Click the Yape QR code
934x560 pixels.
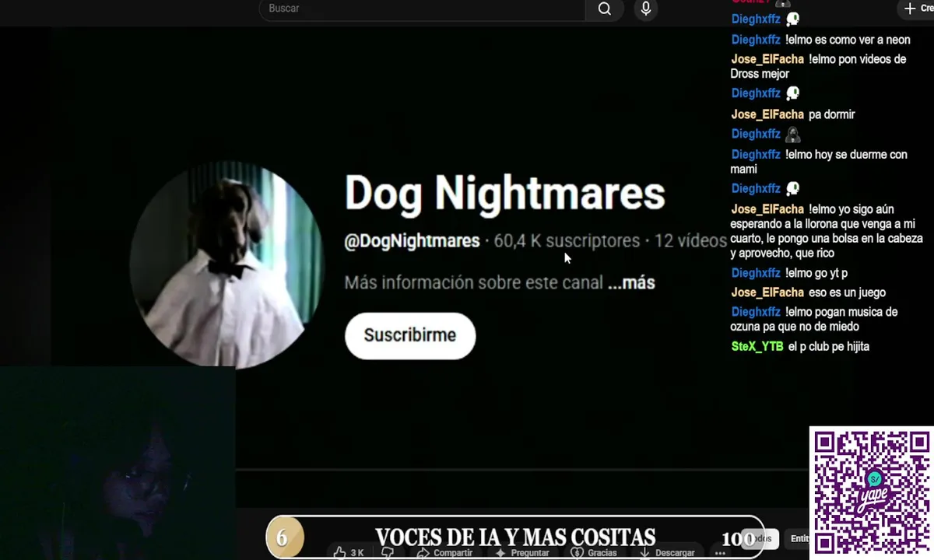pos(872,492)
